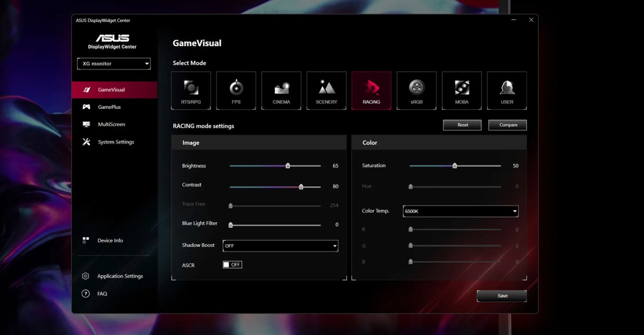Toggle the ASCR switch on

click(x=232, y=265)
